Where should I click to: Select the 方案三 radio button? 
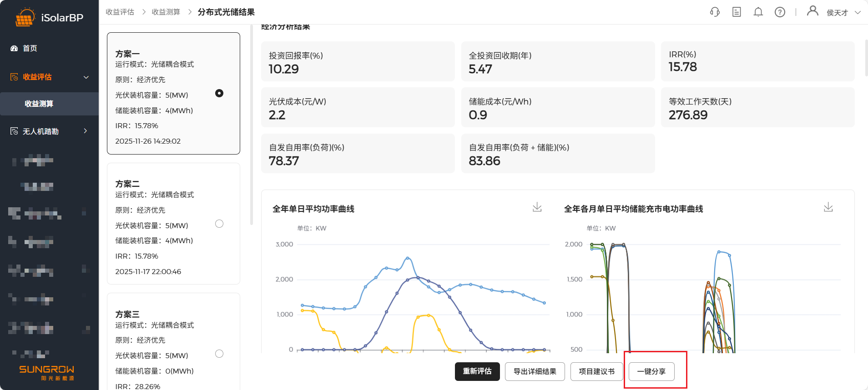tap(219, 354)
